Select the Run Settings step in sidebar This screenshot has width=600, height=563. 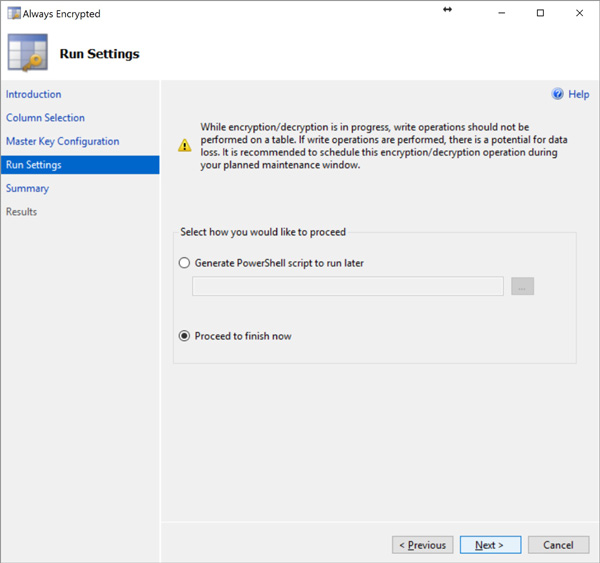click(x=33, y=165)
